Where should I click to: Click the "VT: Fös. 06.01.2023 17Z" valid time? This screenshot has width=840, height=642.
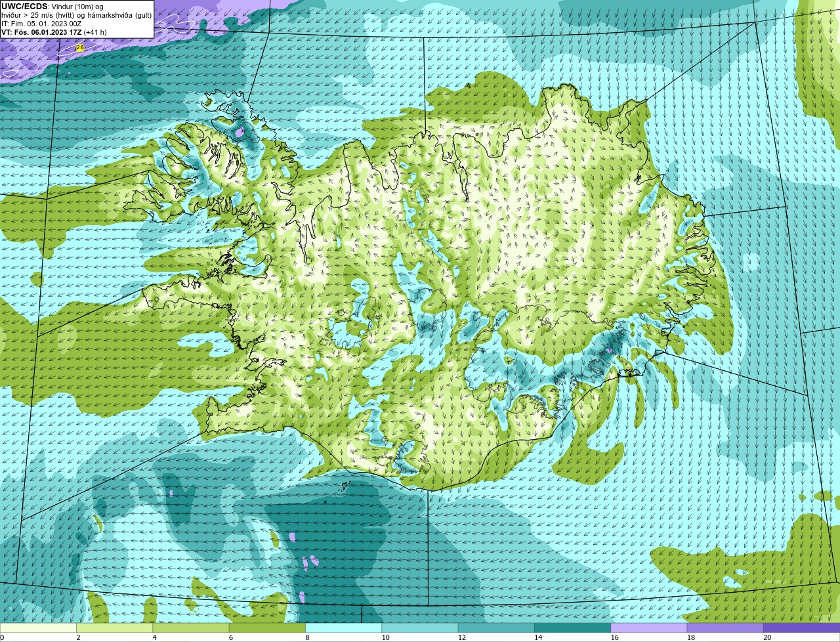41,32
